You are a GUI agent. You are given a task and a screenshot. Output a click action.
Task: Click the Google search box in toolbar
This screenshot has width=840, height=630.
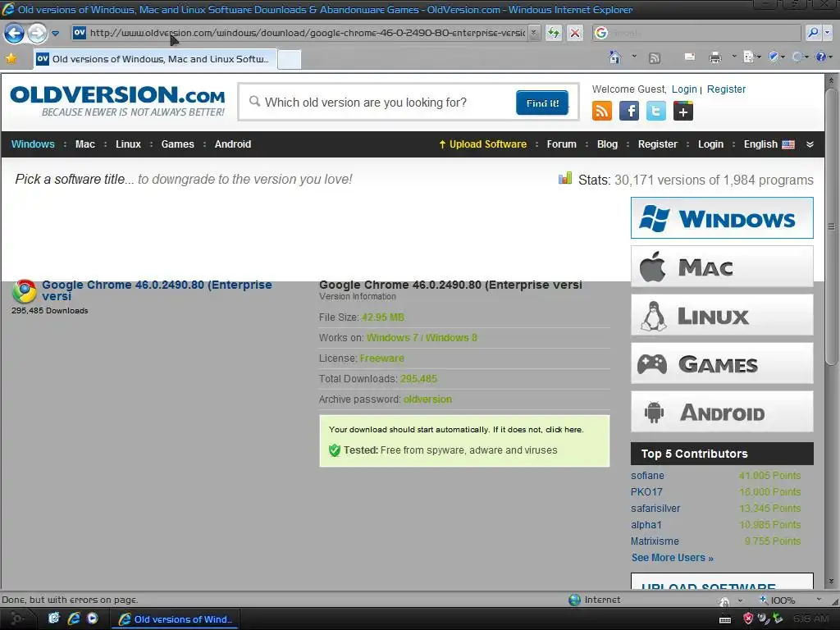pyautogui.click(x=696, y=33)
